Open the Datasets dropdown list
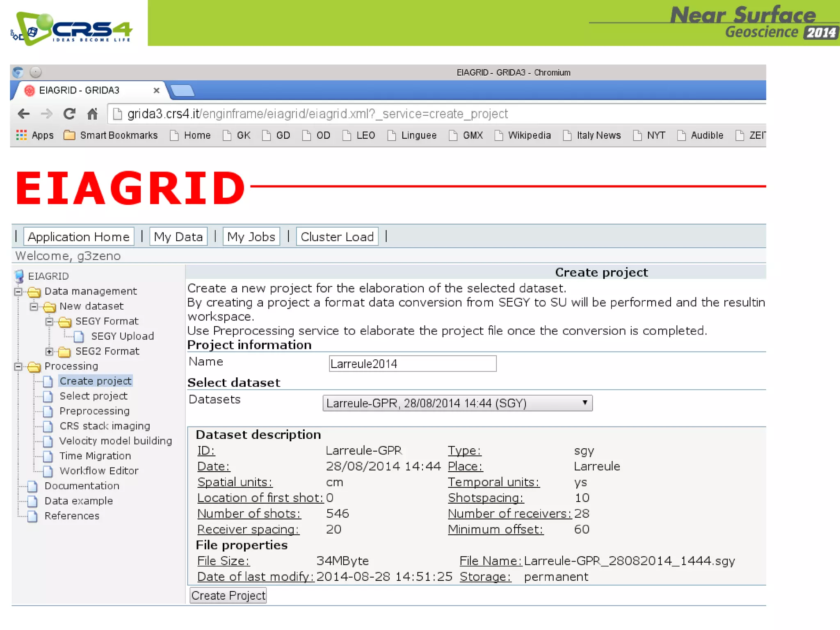840x630 pixels. click(457, 403)
